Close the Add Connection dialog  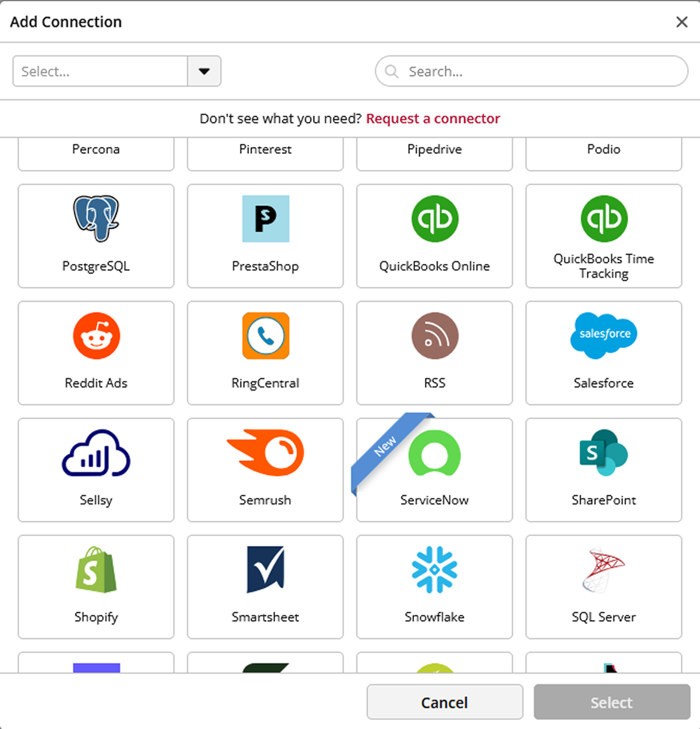(x=682, y=22)
